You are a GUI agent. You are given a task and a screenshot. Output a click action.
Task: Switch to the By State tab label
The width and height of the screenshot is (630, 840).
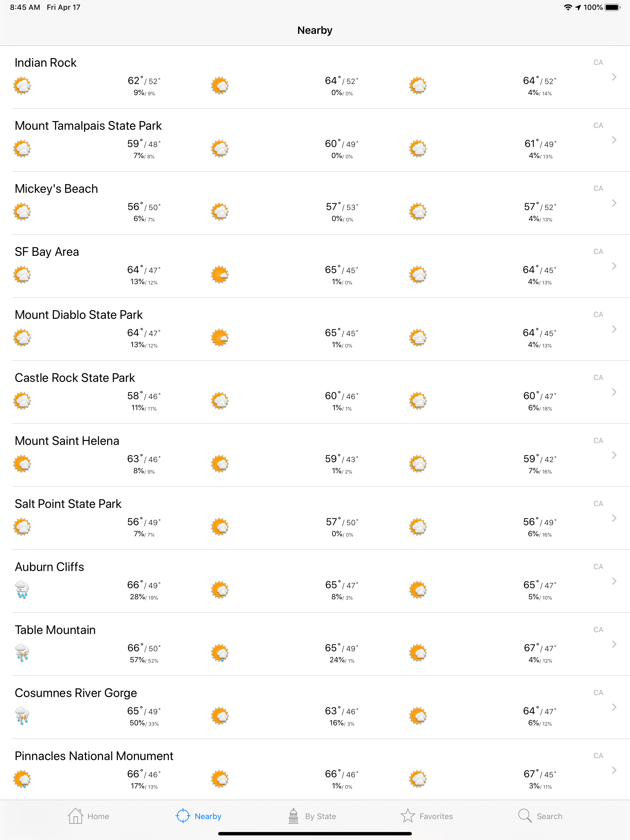pyautogui.click(x=321, y=816)
